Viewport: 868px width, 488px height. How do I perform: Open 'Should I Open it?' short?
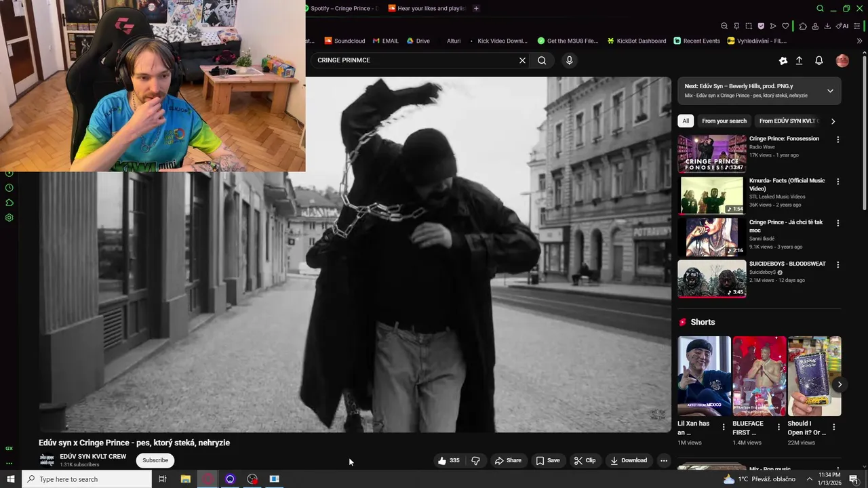814,376
